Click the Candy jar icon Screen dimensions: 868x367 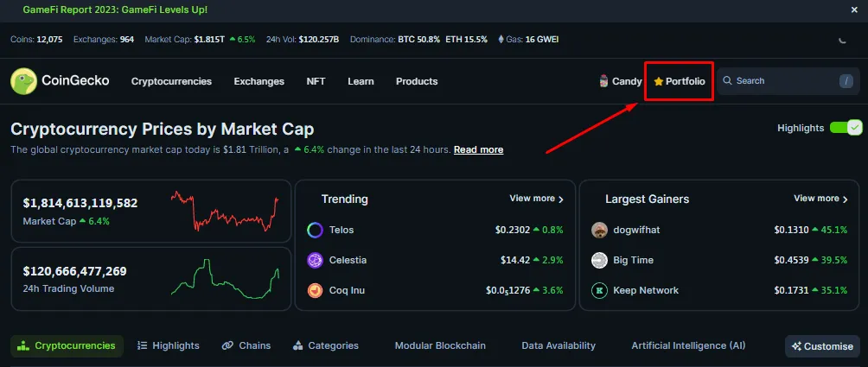pos(604,81)
